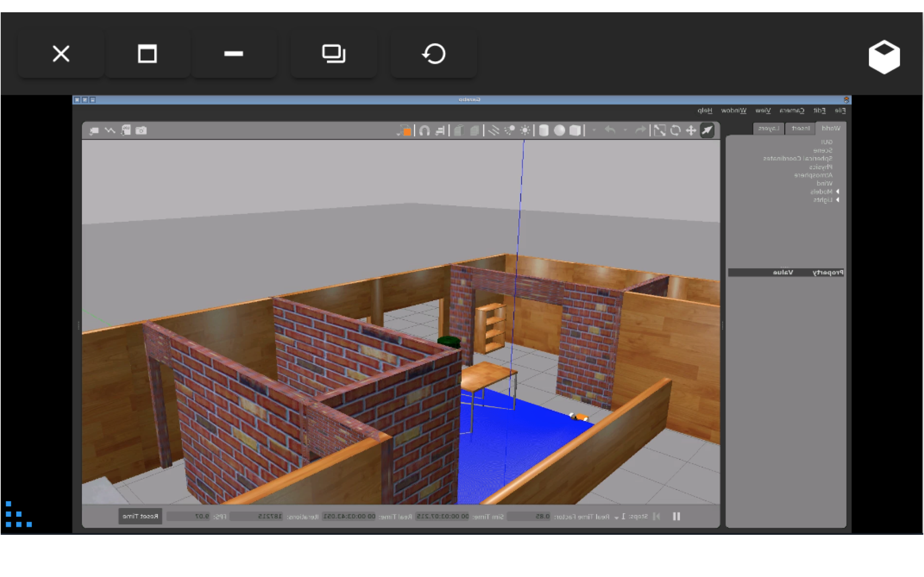Insert a cylinder primitive shape

[544, 131]
